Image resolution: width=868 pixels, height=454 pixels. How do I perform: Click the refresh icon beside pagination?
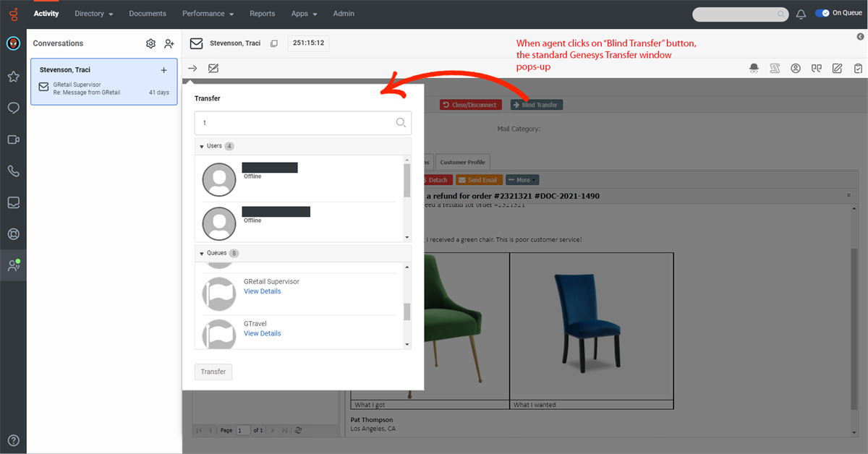[297, 430]
